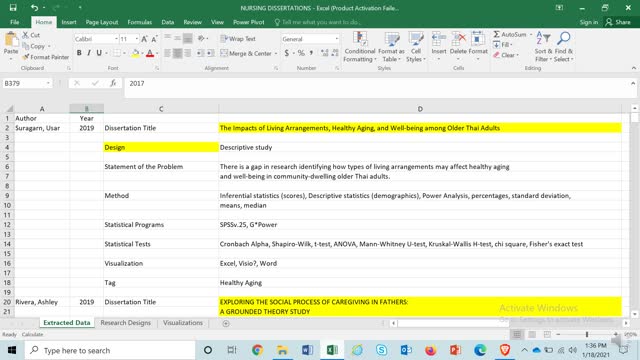Open Chrome from the taskbar
Image resolution: width=640 pixels, height=360 pixels.
(257, 350)
